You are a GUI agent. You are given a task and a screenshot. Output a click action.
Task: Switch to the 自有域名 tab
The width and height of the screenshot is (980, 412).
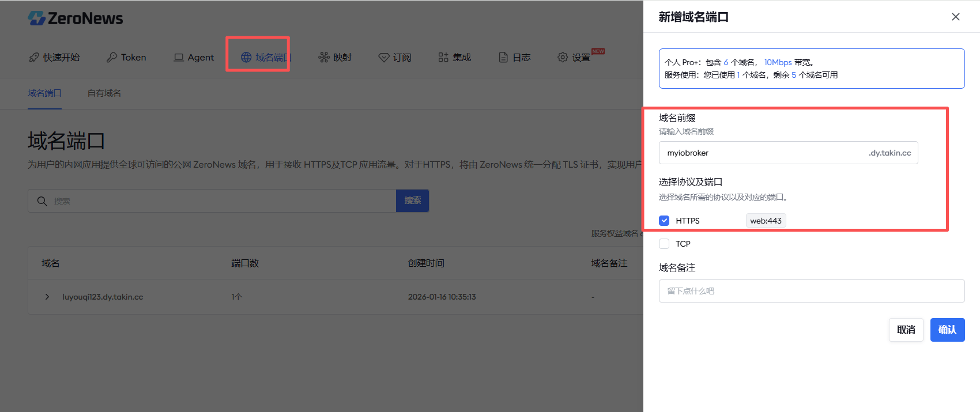[x=104, y=93]
